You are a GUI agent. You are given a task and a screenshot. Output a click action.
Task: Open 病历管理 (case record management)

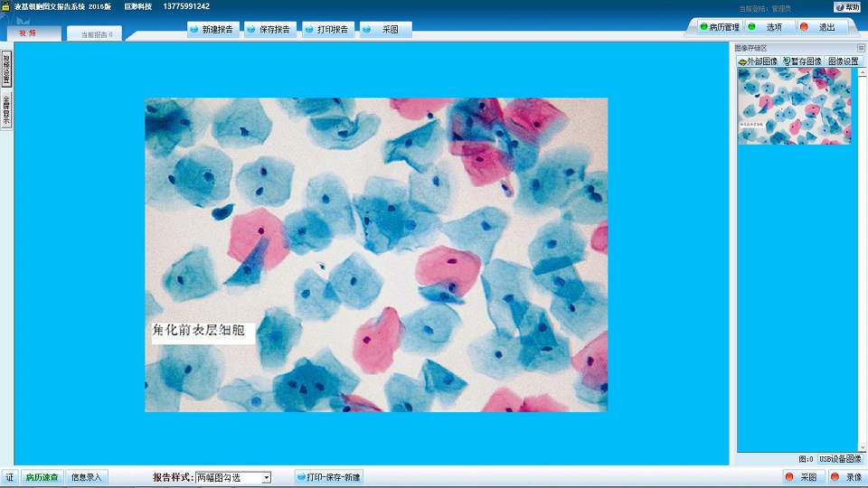tap(721, 26)
